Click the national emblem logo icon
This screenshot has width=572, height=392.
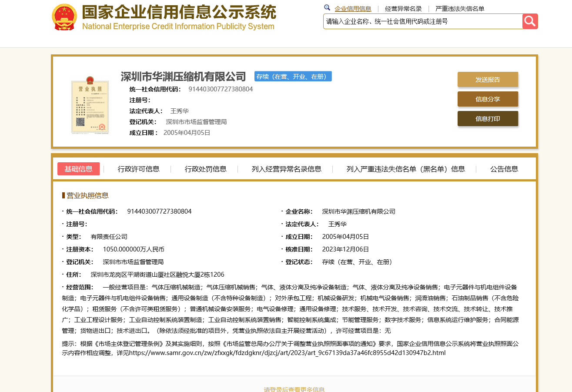[64, 17]
